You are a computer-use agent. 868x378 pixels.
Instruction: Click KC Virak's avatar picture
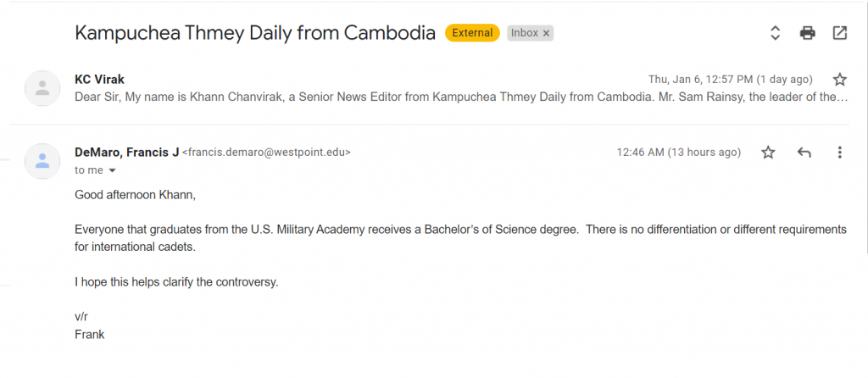click(42, 88)
